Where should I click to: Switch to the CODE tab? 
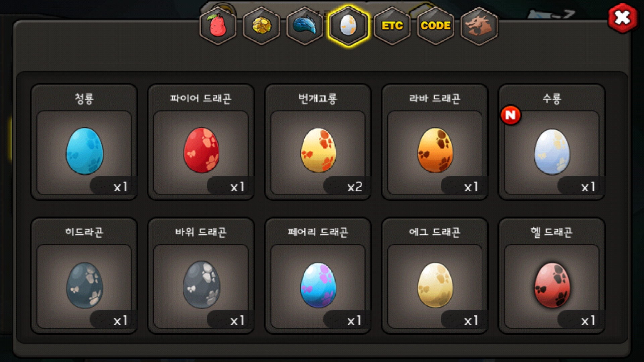435,26
